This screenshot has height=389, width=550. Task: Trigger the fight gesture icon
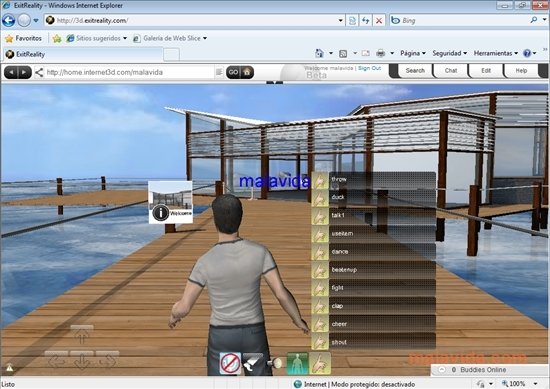click(x=320, y=289)
